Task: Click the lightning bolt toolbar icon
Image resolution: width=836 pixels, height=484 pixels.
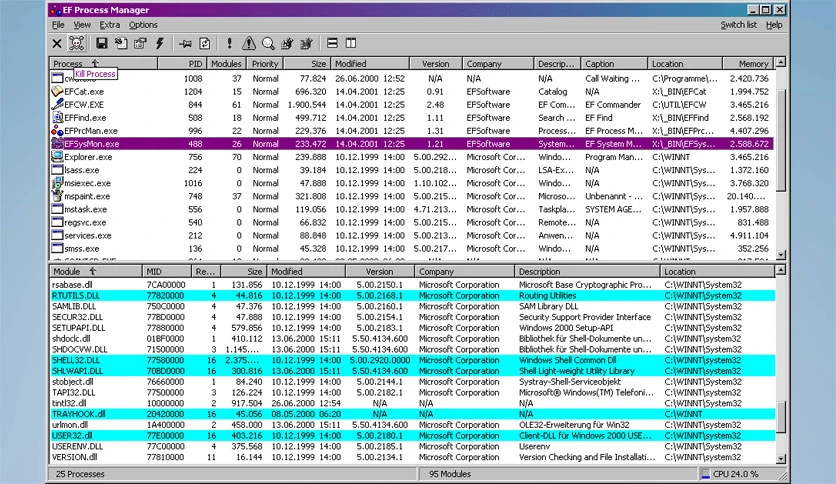Action: 159,44
